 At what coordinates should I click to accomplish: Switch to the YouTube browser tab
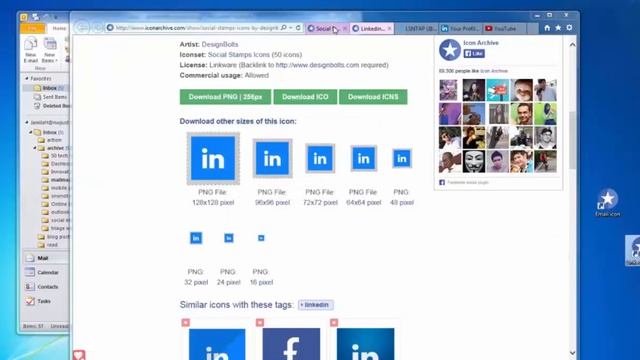[505, 29]
